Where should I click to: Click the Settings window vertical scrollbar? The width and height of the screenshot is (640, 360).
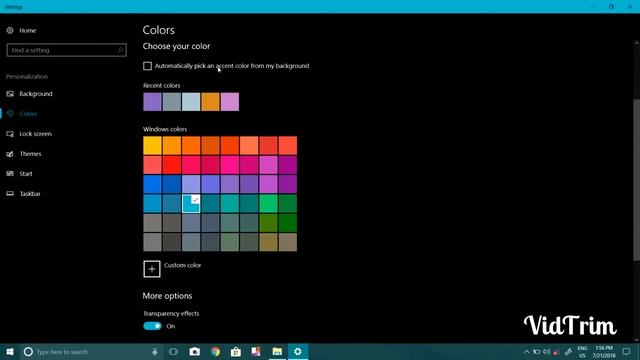(636, 180)
